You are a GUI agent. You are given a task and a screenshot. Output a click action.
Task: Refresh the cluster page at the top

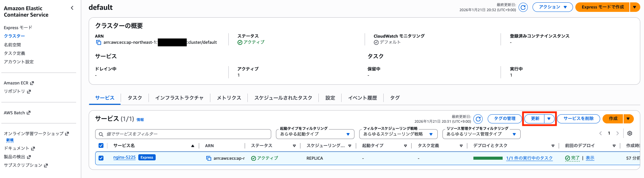pos(523,7)
